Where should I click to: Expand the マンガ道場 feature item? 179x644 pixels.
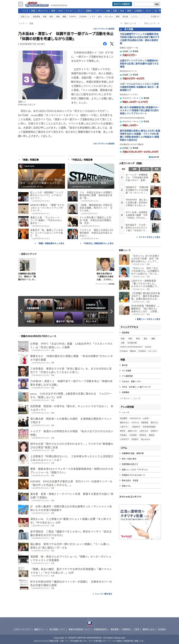[x=140, y=371]
